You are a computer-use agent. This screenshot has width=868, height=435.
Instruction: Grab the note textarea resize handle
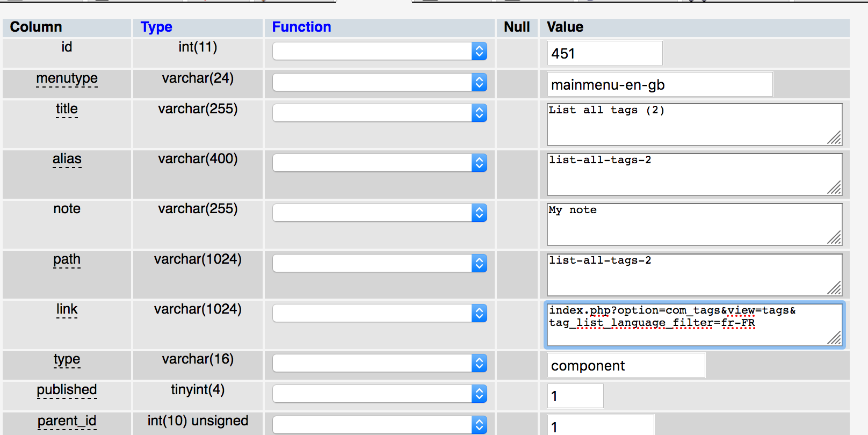tap(834, 237)
